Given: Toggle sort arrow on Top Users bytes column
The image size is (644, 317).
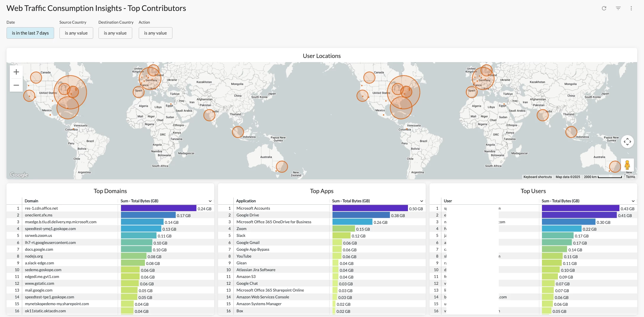Looking at the screenshot, I should tap(633, 201).
